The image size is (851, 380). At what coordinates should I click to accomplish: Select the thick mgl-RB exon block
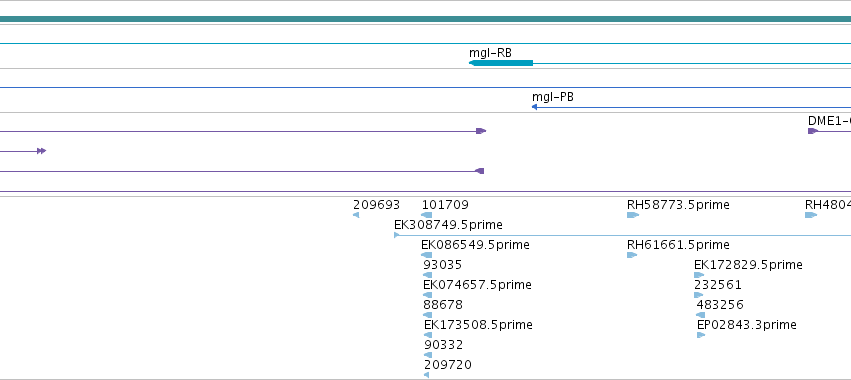pos(501,63)
